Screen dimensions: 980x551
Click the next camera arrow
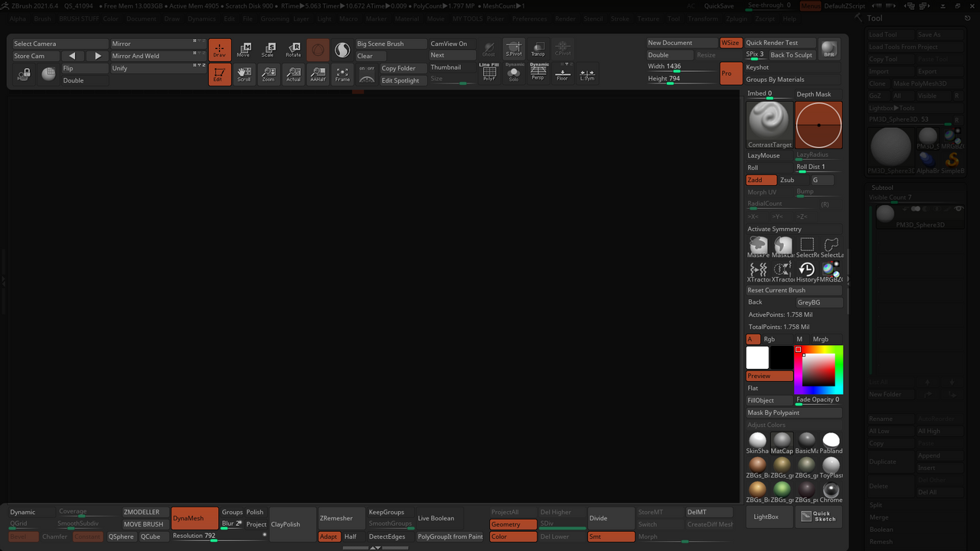[97, 56]
